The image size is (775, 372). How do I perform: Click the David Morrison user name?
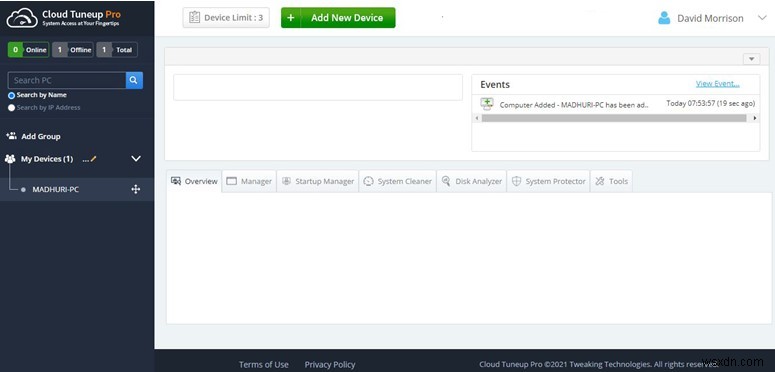(x=710, y=18)
